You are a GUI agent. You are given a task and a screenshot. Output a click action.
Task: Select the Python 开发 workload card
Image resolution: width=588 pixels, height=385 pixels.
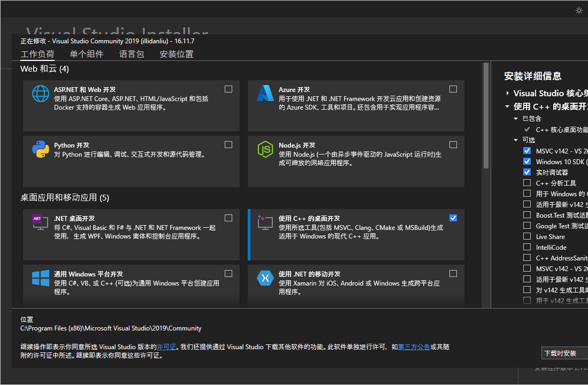pyautogui.click(x=131, y=161)
